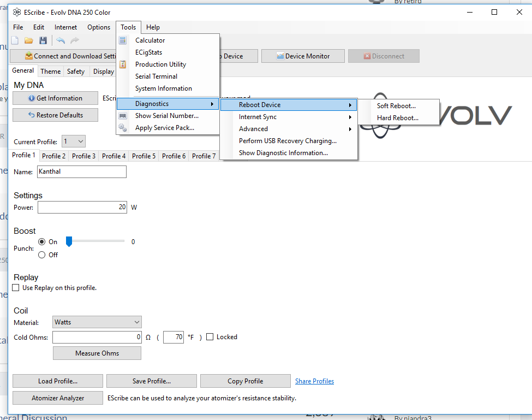This screenshot has width=532, height=420.
Task: Click the Apply Service Pack gear icon
Action: pos(123,128)
